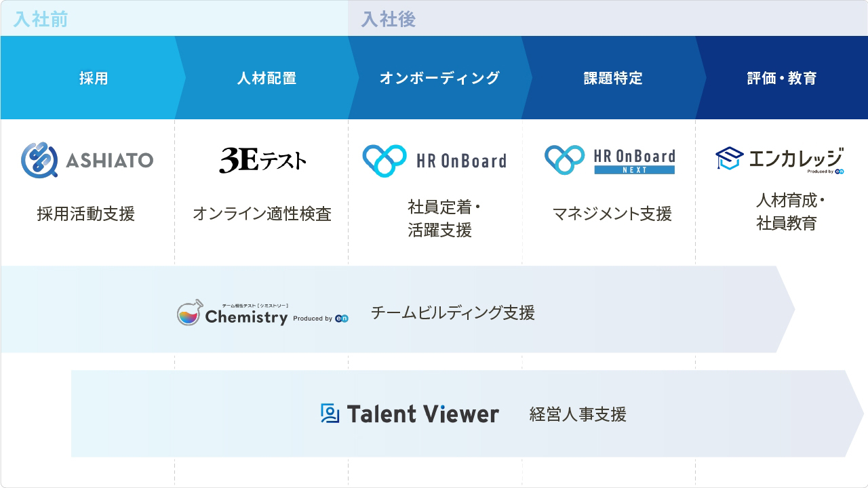The image size is (868, 488).
Task: Click the Chemistry flask icon
Action: (x=189, y=312)
